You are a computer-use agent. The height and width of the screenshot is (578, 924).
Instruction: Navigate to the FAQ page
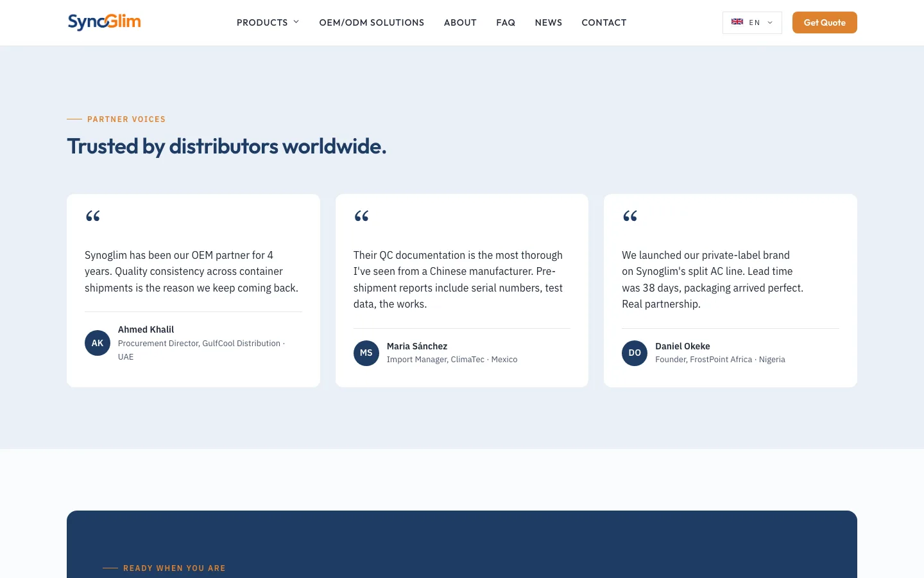(x=506, y=22)
